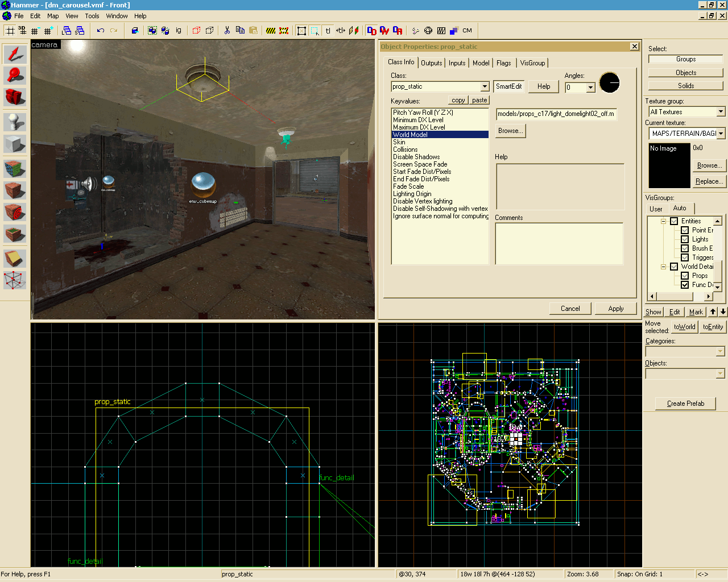Click the black No Image texture preview
Viewport: 728px width, 582px height.
click(x=669, y=165)
